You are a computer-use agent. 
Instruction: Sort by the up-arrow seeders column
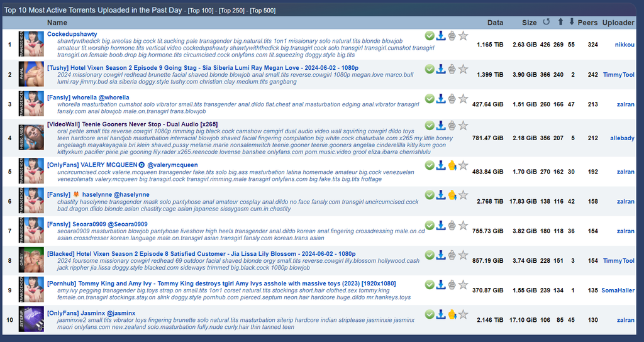point(560,22)
